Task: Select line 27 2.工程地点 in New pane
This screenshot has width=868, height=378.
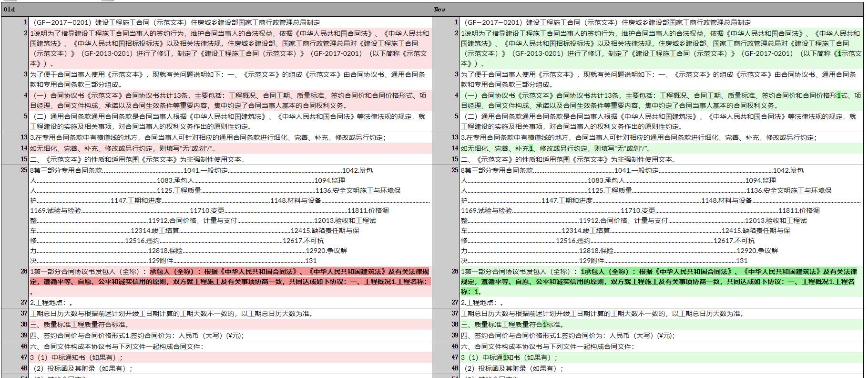Action: tap(662, 303)
